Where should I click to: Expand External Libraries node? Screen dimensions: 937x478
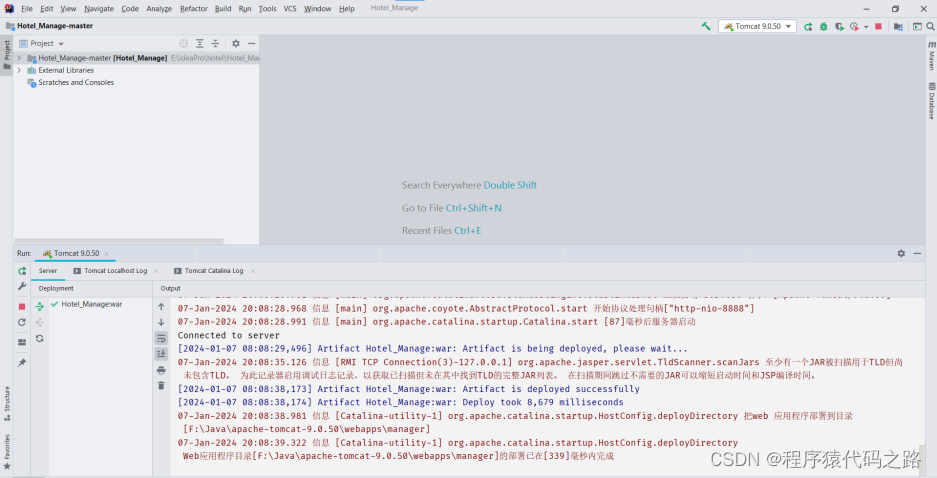[x=19, y=70]
